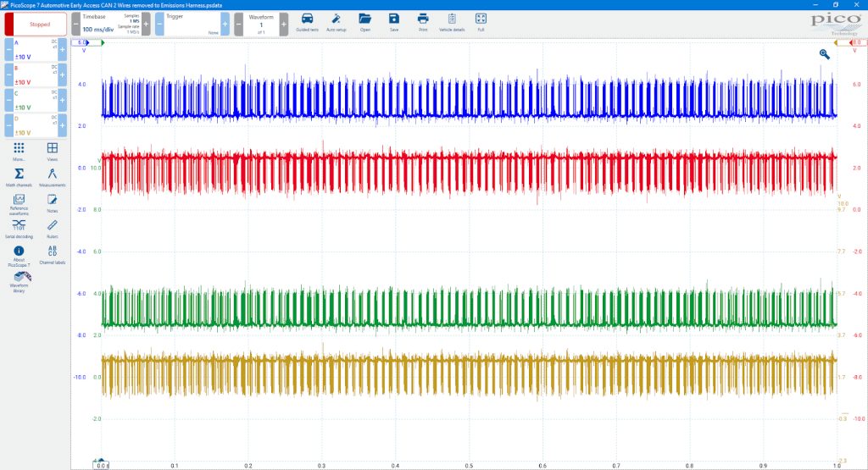Run Auto setup wand tool
Viewport: 868px width, 470px height.
click(x=336, y=22)
